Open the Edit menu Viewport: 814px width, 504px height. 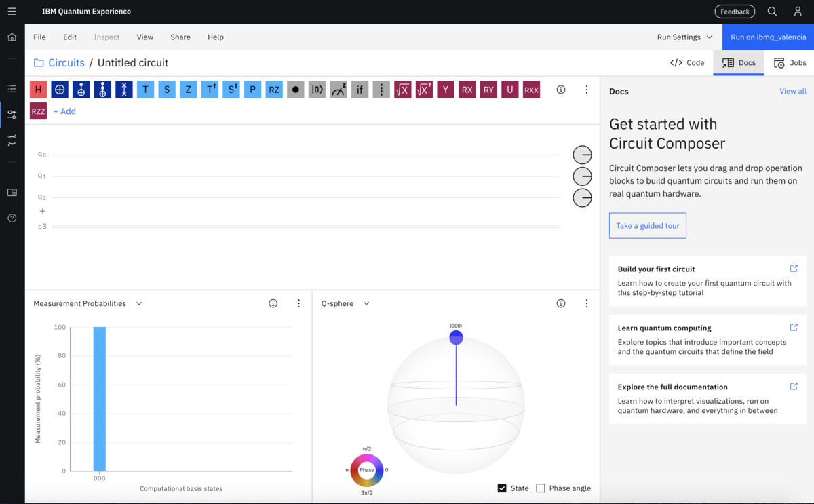[x=70, y=37]
